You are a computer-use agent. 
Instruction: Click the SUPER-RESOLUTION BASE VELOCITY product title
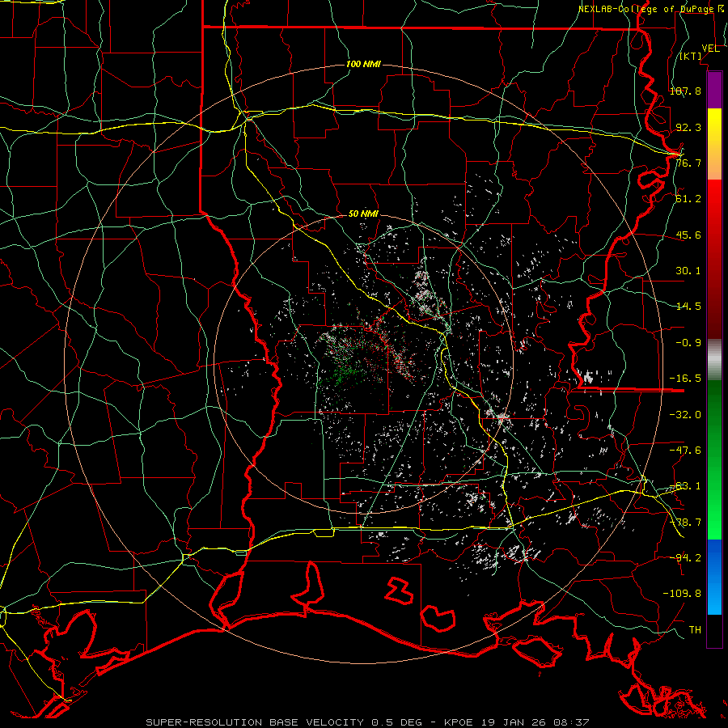pos(255,722)
